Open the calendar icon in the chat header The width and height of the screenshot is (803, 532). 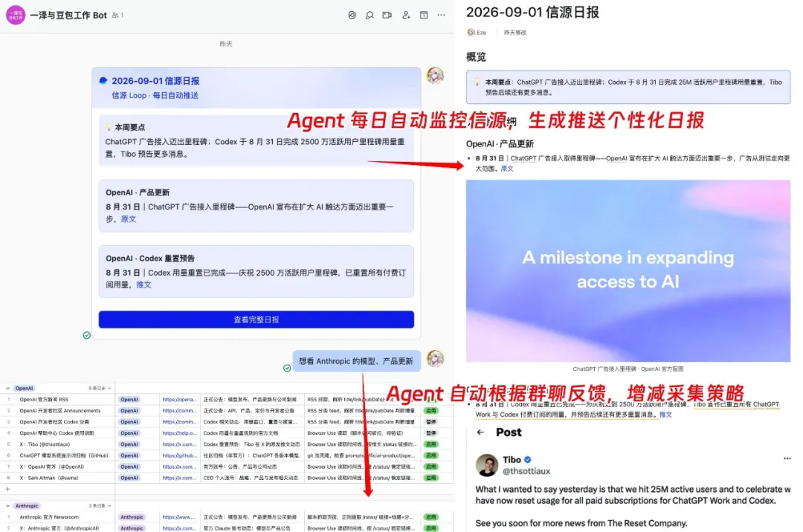pos(424,16)
